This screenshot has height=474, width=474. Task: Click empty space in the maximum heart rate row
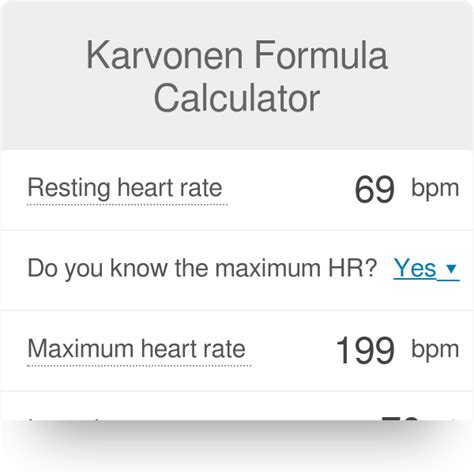tap(293, 350)
